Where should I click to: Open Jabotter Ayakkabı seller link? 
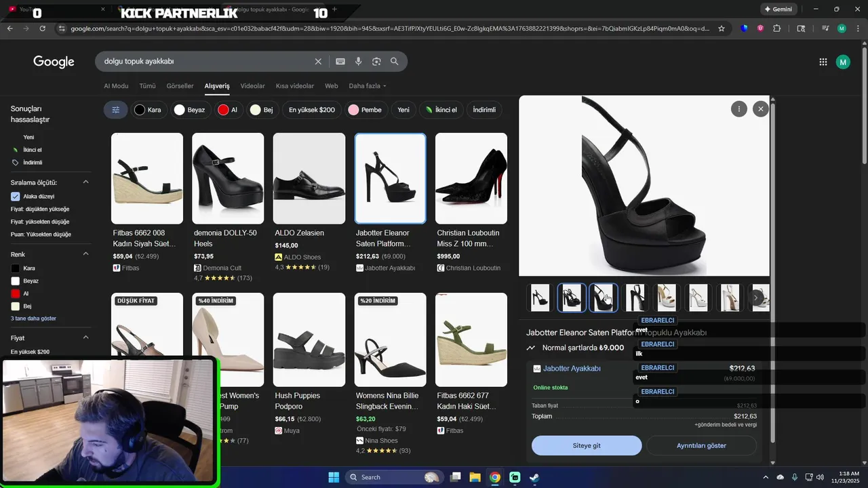point(572,369)
